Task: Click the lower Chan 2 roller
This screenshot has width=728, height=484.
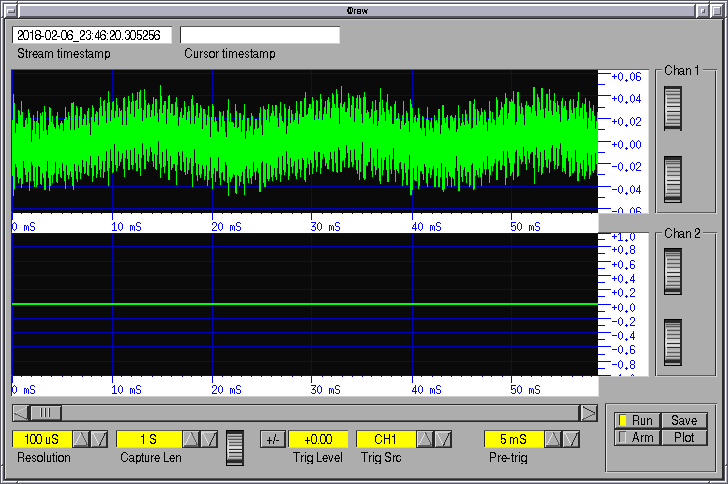Action: pyautogui.click(x=672, y=342)
